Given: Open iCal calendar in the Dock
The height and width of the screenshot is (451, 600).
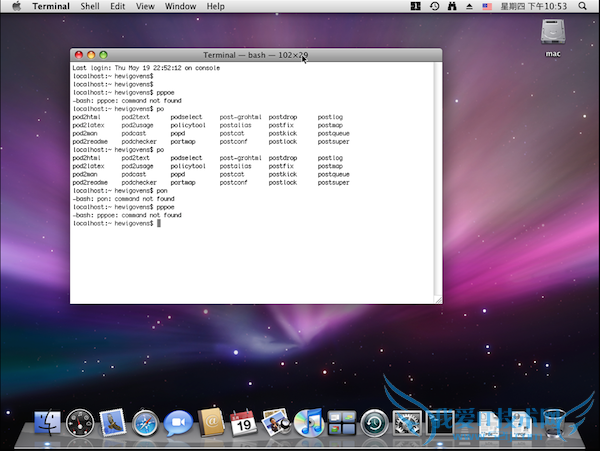Looking at the screenshot, I should coord(244,425).
